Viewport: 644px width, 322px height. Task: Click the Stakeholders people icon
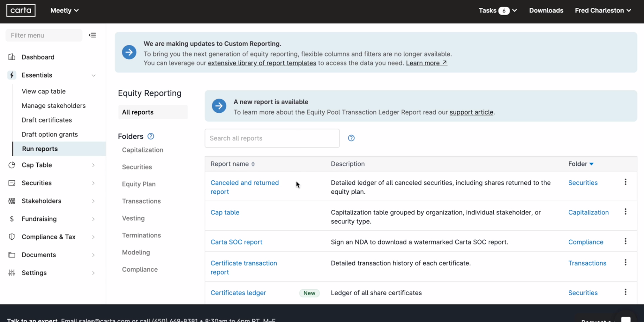pyautogui.click(x=12, y=201)
